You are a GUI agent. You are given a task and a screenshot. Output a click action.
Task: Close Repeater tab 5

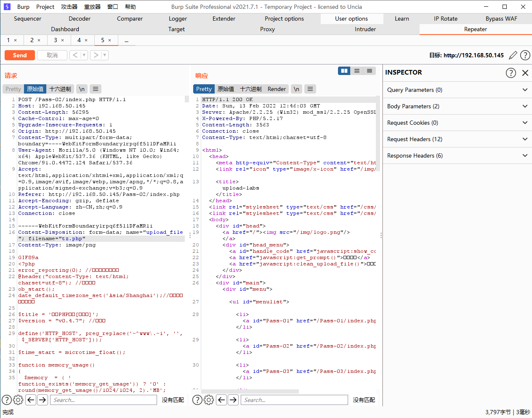[110, 40]
